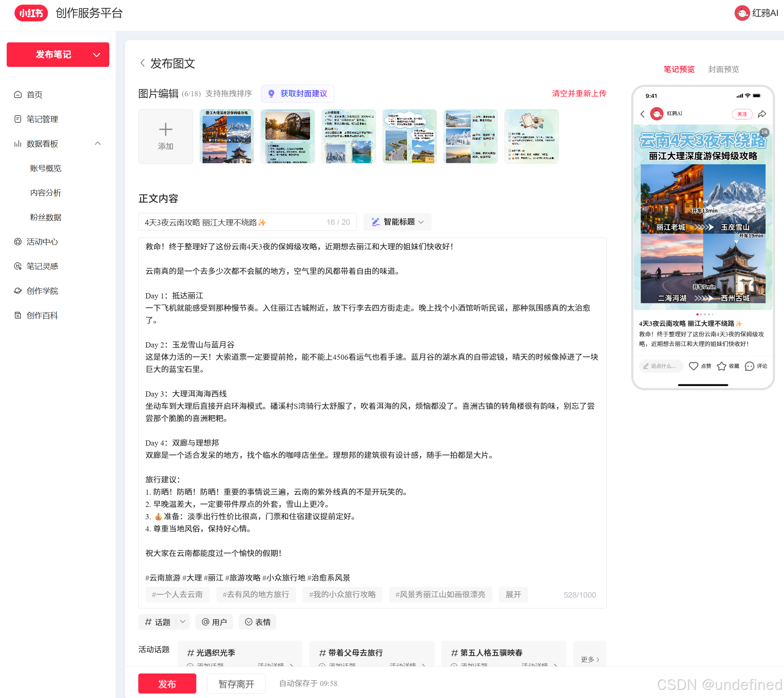Image resolution: width=784 pixels, height=698 pixels.
Task: Click the star 收藏 icon in preview
Action: pyautogui.click(x=721, y=366)
